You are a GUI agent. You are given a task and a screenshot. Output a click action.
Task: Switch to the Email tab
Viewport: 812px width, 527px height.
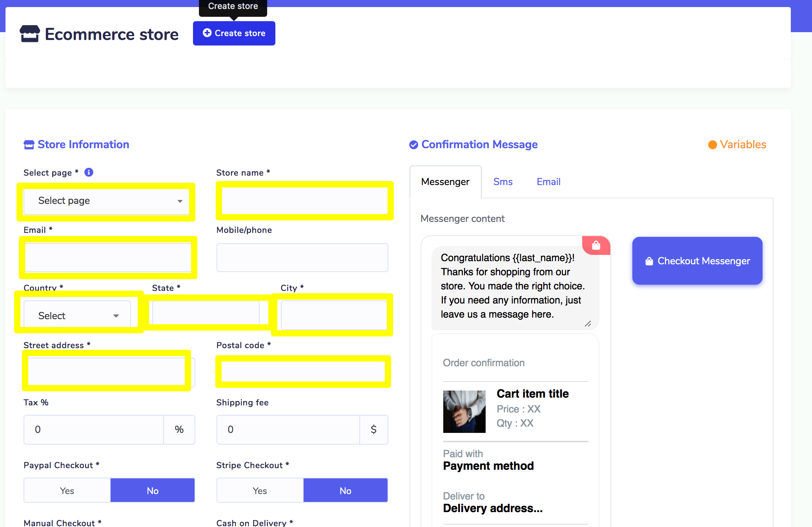tap(548, 182)
